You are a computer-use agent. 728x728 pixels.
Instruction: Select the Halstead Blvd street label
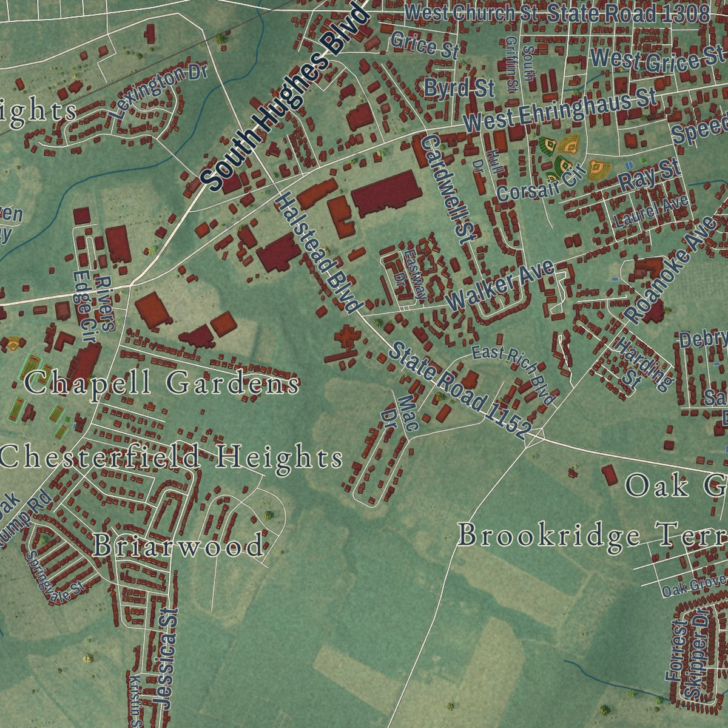[x=318, y=253]
